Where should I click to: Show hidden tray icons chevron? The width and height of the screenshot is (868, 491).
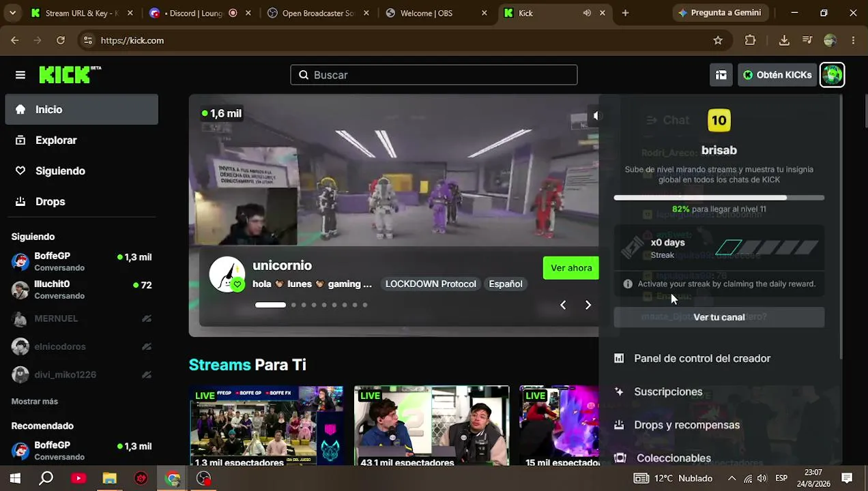(x=732, y=478)
